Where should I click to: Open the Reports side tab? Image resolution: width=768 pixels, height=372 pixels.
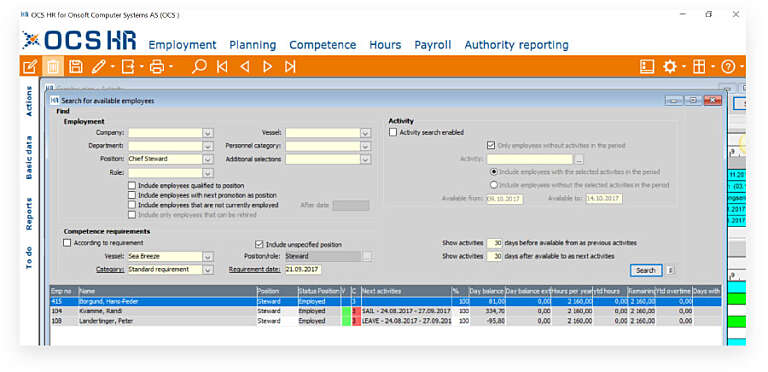click(29, 214)
